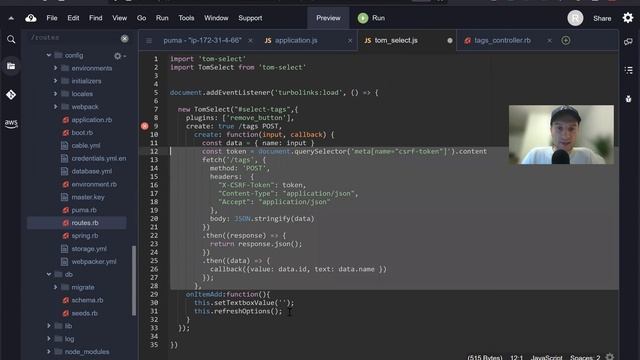Open the search panel magnifier icon
Viewport: 640px width, 360px height.
pos(11,39)
